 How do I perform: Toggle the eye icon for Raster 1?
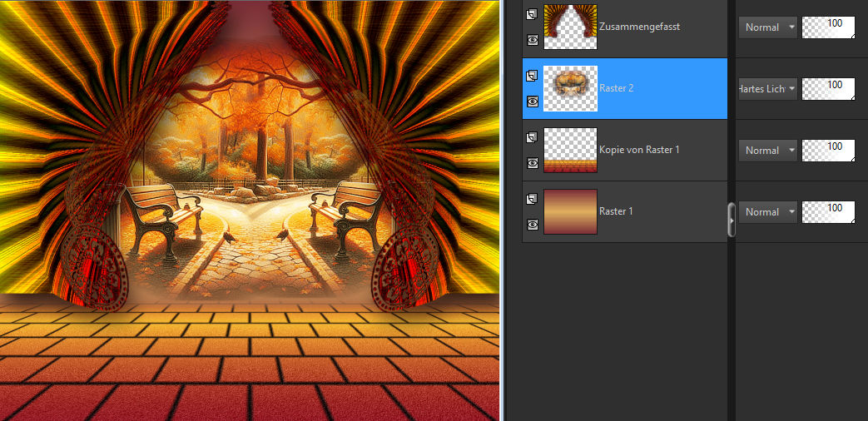point(533,225)
